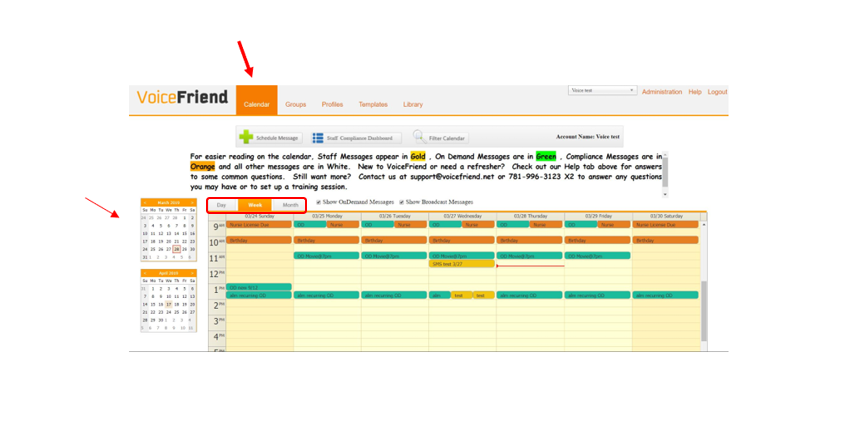The width and height of the screenshot is (847, 423).
Task: Go to previous month in March mini calendar
Action: (x=145, y=203)
